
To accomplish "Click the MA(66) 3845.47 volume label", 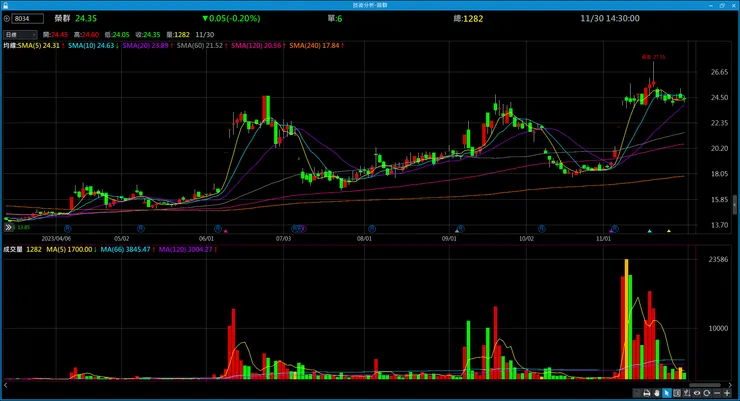I will (125, 249).
